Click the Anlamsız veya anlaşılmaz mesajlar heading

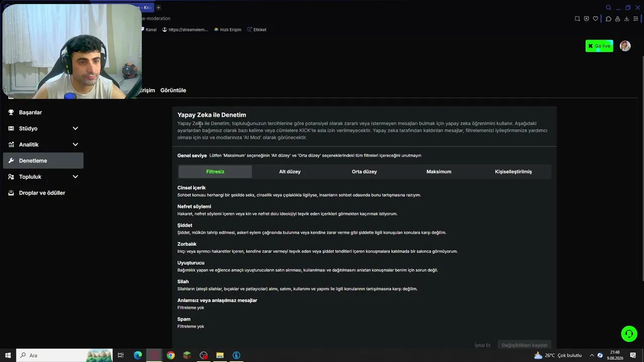coord(217,301)
